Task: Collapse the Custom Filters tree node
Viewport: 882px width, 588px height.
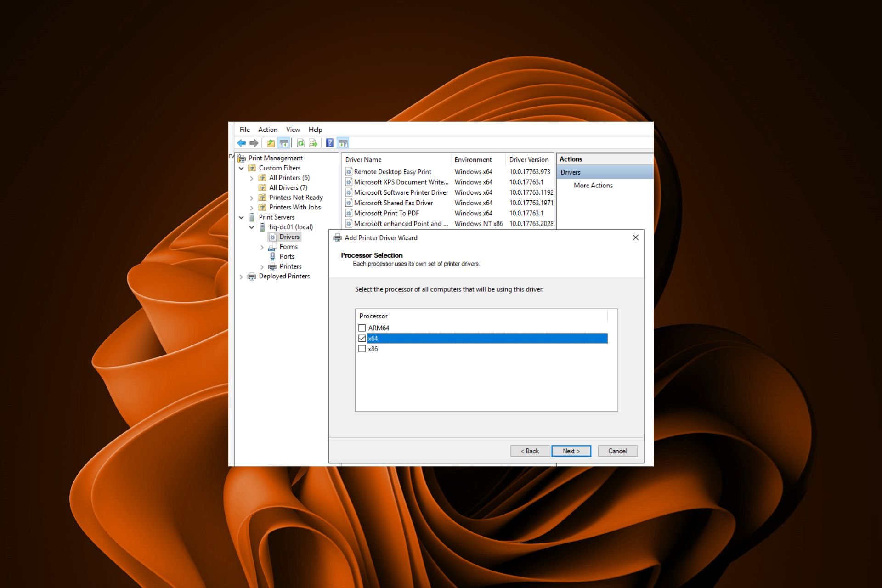Action: click(x=241, y=168)
